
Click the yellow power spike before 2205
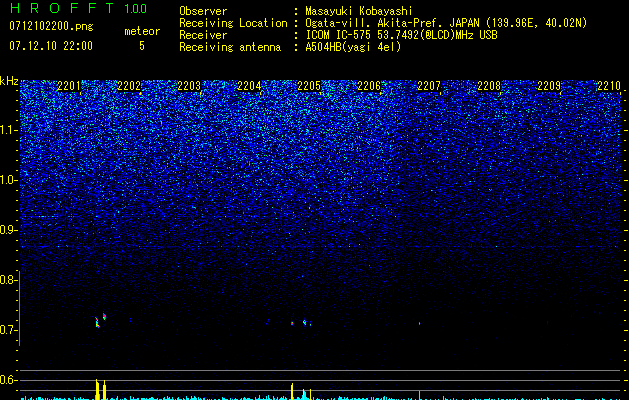tap(292, 391)
